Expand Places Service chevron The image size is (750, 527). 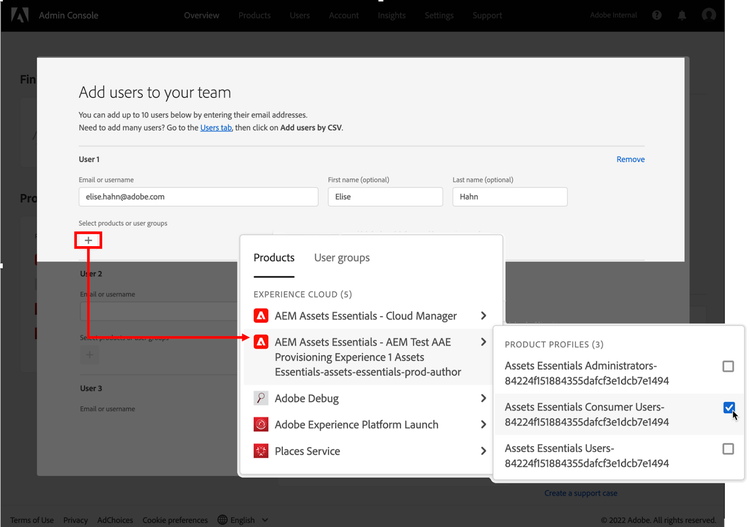click(x=483, y=451)
